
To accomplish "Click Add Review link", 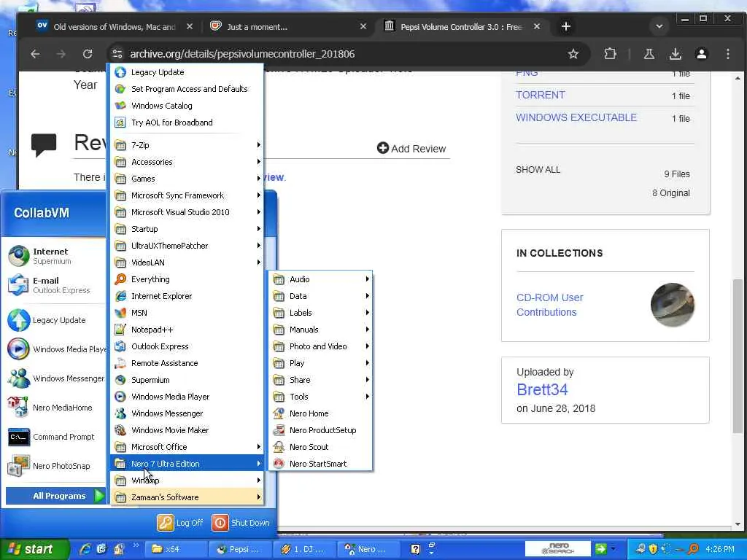I will tap(411, 149).
